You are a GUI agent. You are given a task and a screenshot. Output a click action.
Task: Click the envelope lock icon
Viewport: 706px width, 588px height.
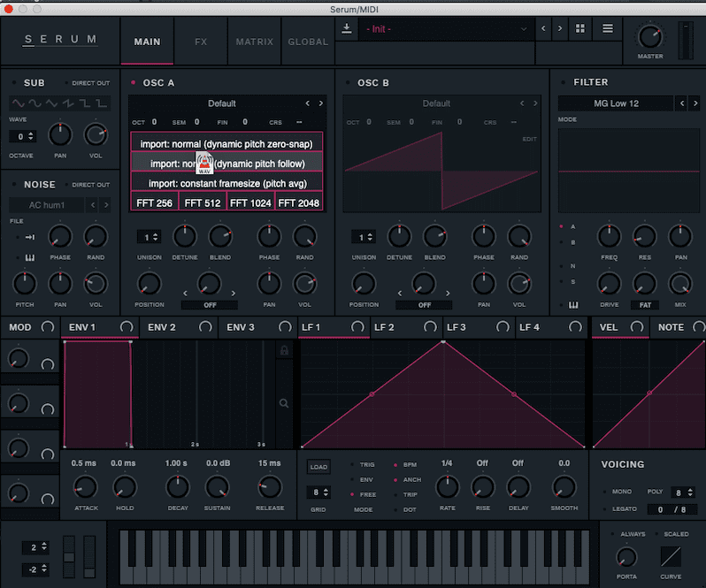284,350
